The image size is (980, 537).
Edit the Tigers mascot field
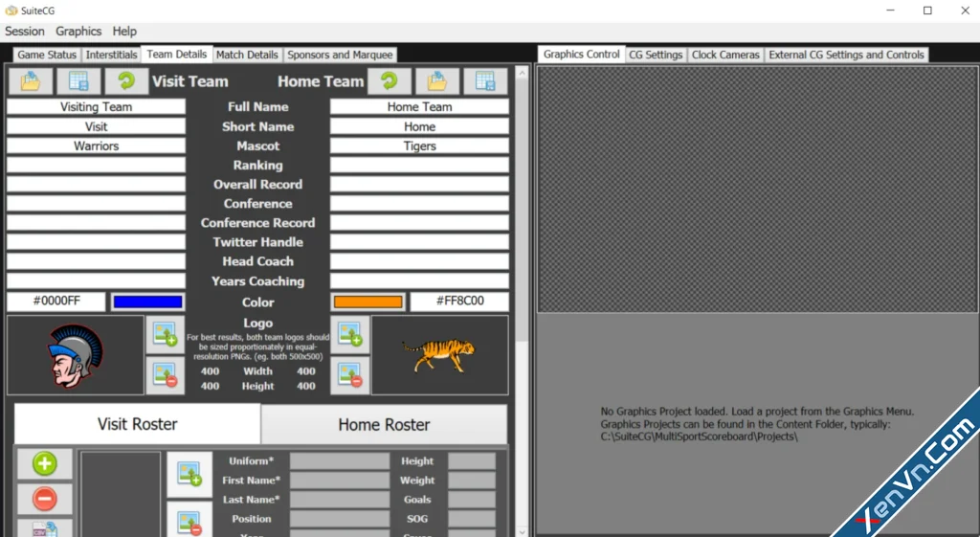pos(419,145)
